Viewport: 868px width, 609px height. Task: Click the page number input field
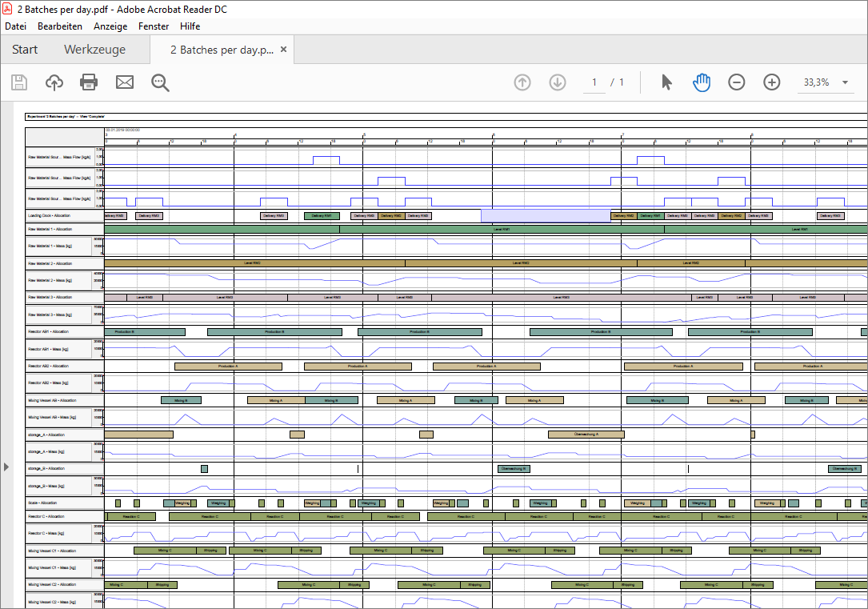pyautogui.click(x=593, y=82)
